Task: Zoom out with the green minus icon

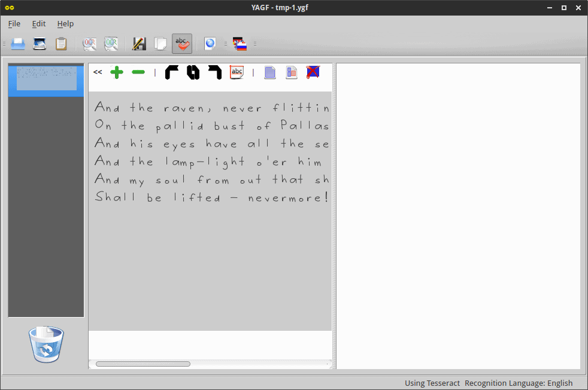Action: (138, 72)
